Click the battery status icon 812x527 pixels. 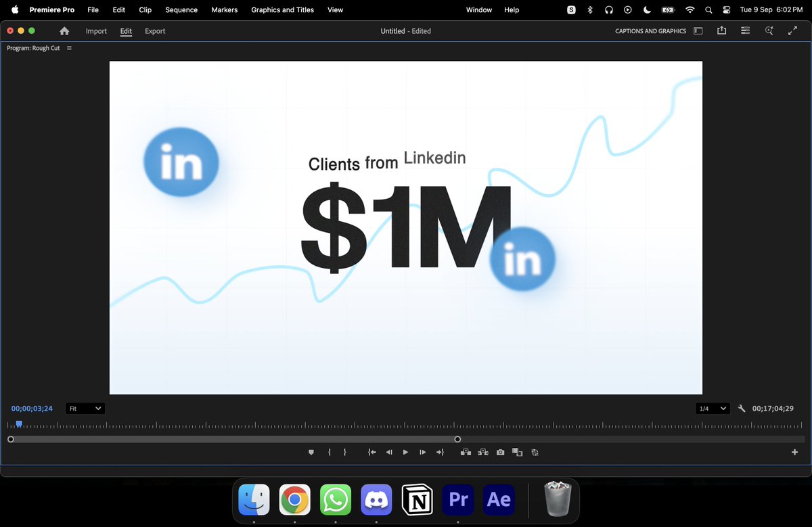tap(669, 10)
